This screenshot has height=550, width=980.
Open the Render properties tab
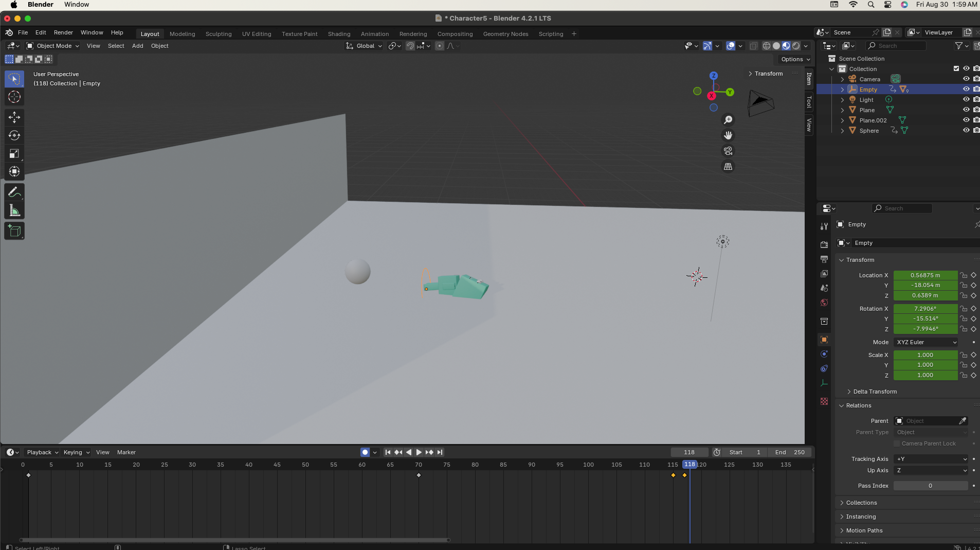824,245
